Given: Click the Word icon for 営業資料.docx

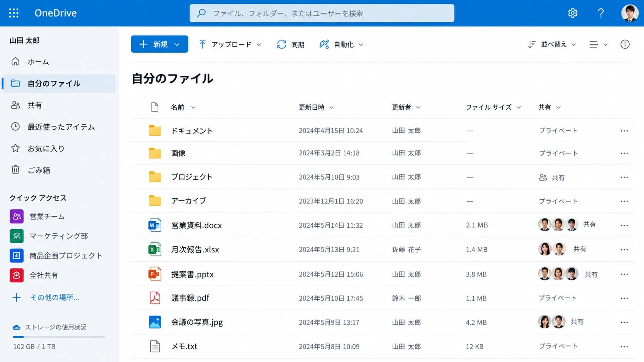Looking at the screenshot, I should coord(155,225).
